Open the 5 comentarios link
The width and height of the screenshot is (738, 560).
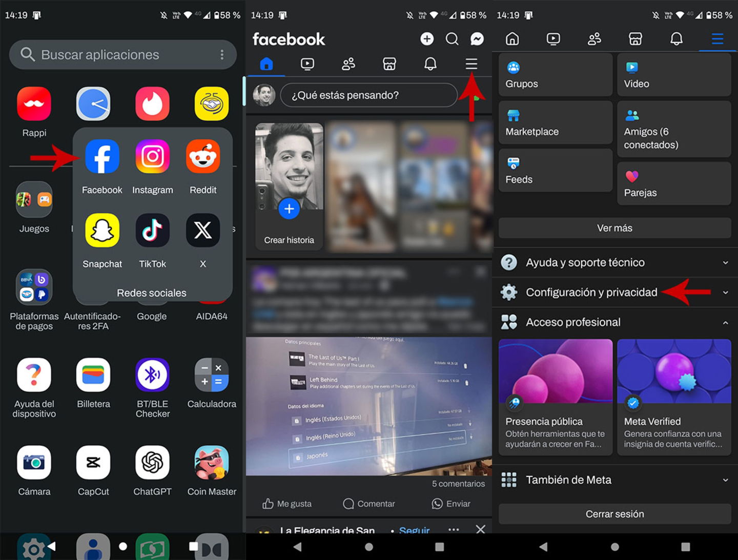(x=458, y=484)
